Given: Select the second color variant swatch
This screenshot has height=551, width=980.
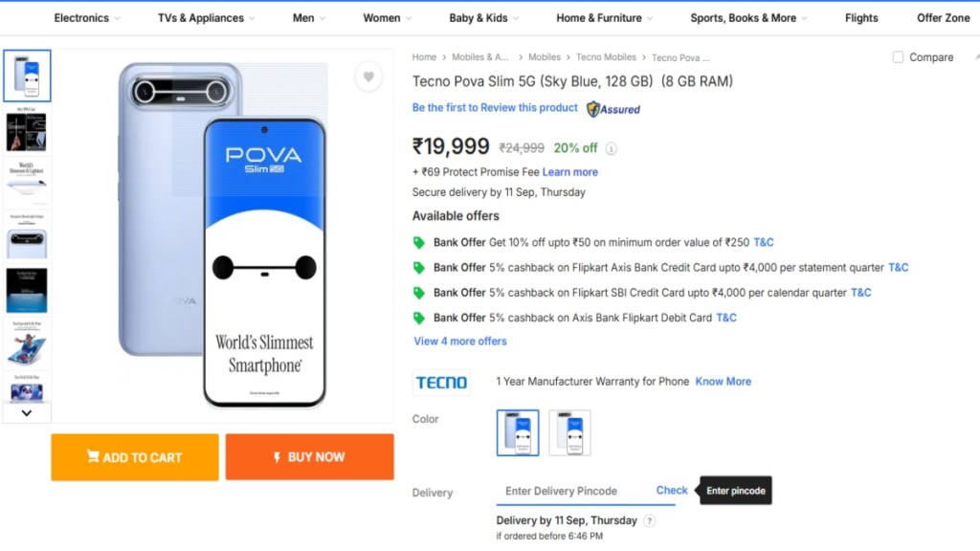Looking at the screenshot, I should [x=569, y=433].
